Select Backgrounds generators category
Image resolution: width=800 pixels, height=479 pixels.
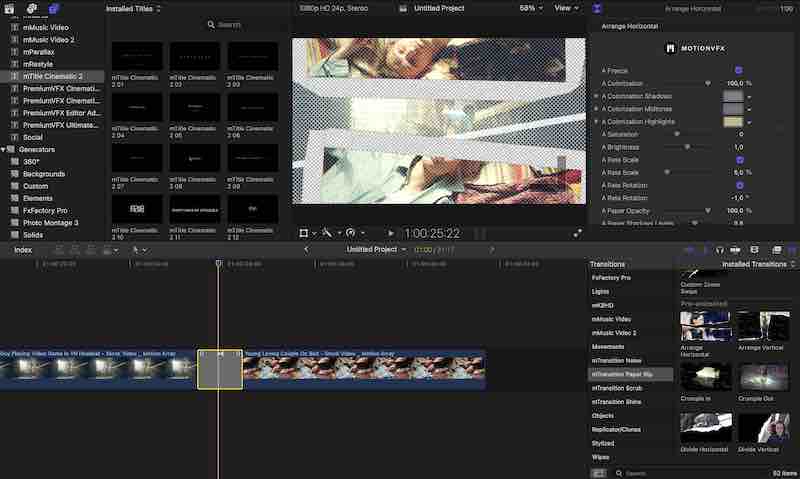click(x=44, y=174)
